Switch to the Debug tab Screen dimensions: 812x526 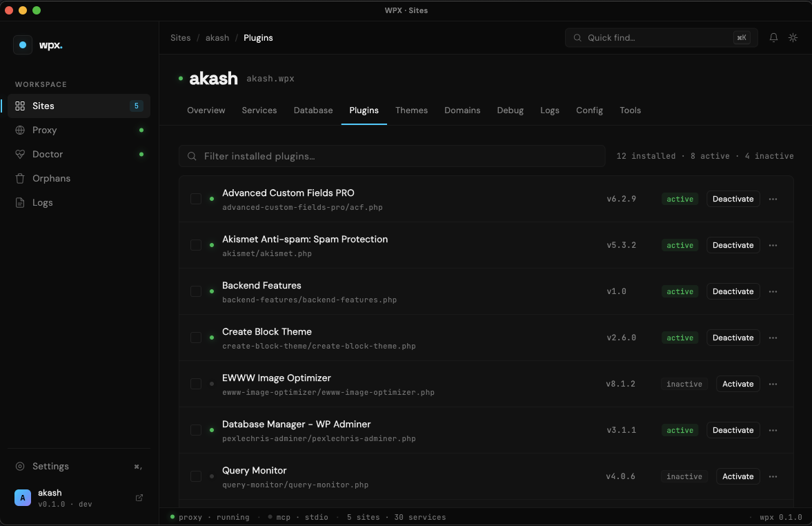coord(510,110)
